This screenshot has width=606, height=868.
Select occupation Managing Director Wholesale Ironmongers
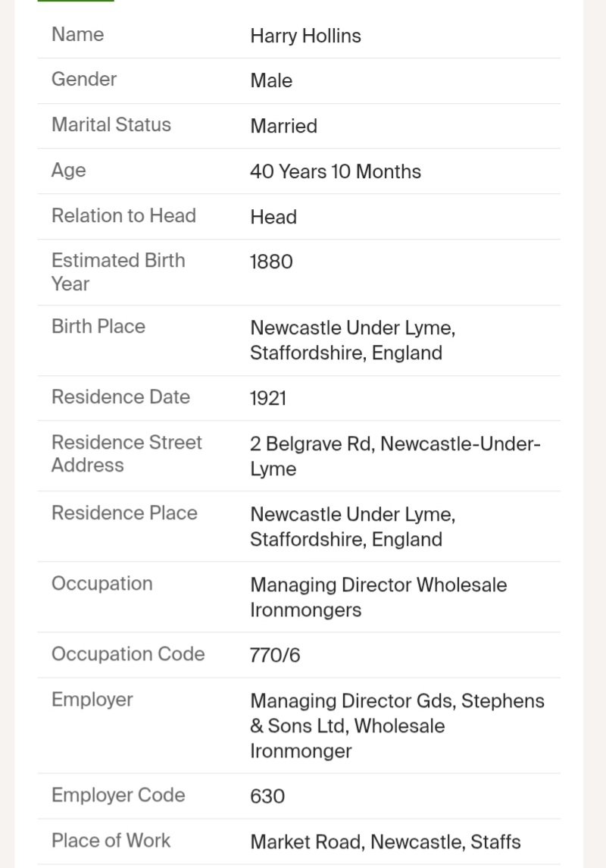point(378,597)
